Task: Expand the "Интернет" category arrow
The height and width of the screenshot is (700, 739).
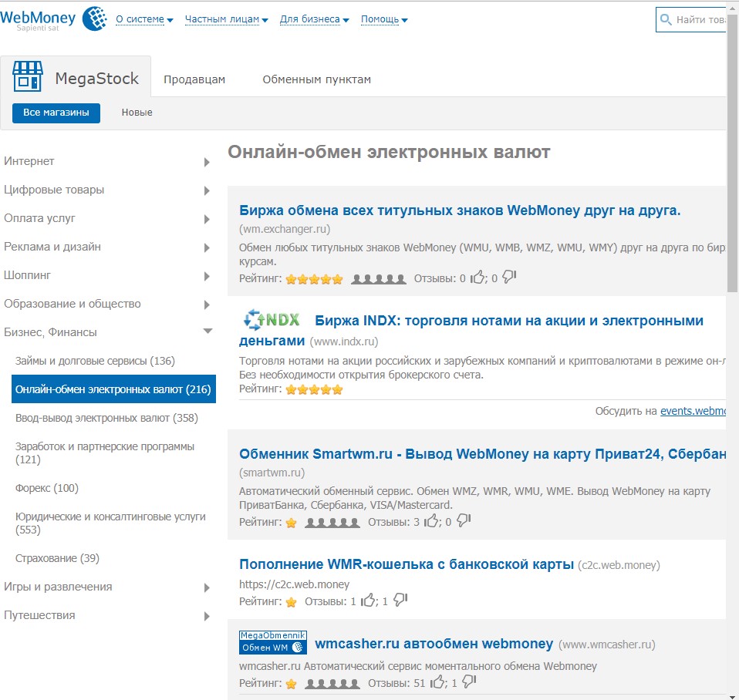Action: pos(207,162)
